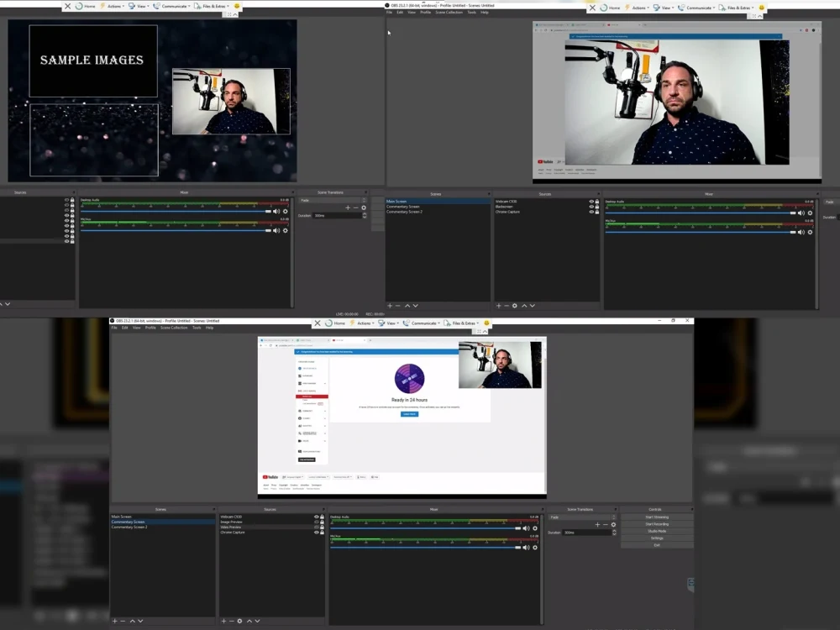Adjust Mic/Aux volume slider, bottom OBS mixer

[425, 548]
